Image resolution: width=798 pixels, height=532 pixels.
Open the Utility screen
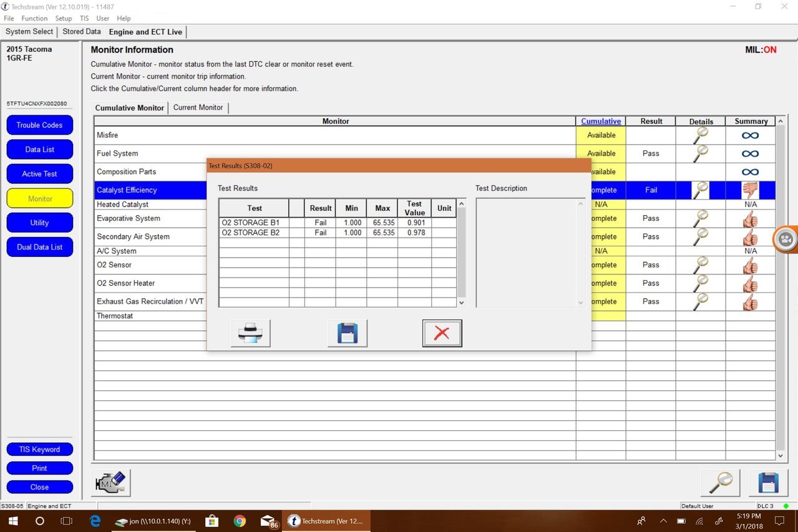39,223
